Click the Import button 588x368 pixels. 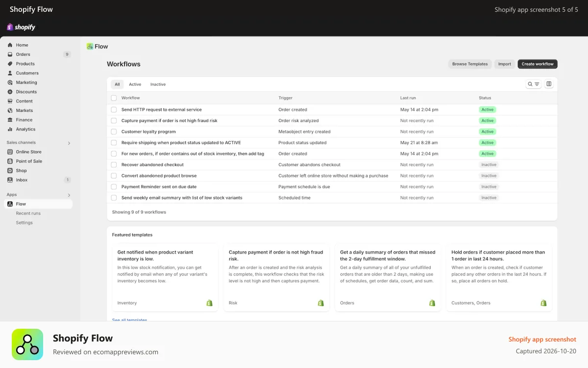coord(505,64)
